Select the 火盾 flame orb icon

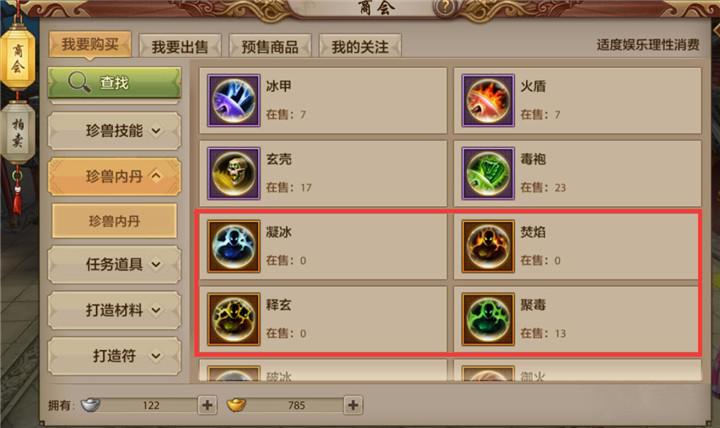488,101
